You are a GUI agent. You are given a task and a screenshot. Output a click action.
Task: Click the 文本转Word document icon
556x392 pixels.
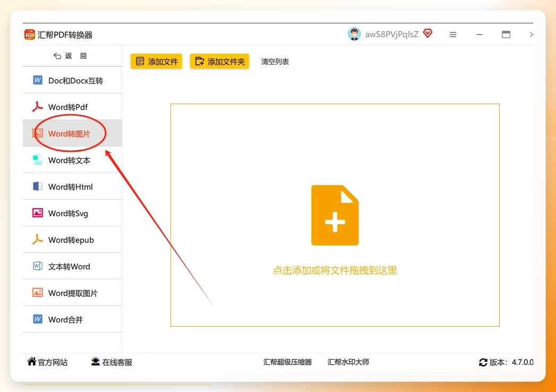point(38,266)
